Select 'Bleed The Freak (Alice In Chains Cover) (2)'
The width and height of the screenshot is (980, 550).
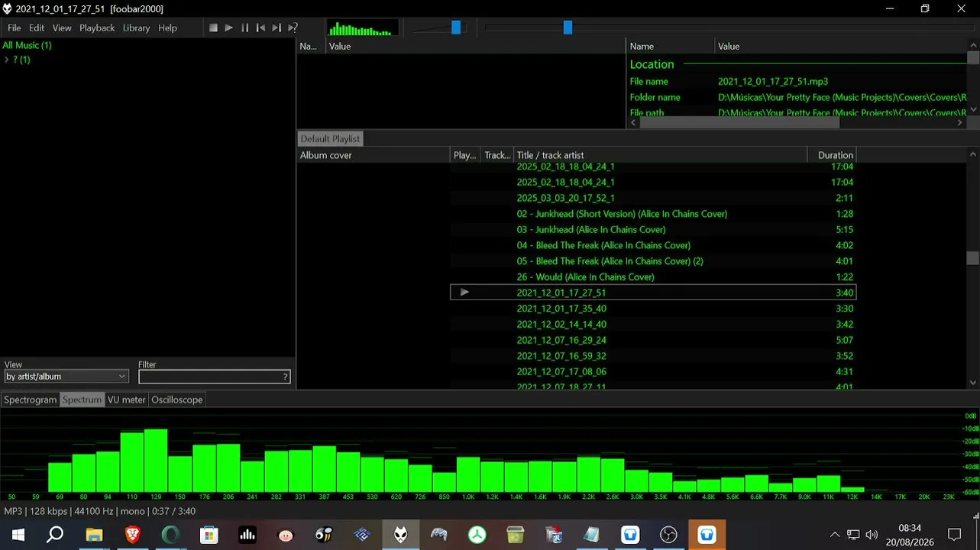coord(653,261)
